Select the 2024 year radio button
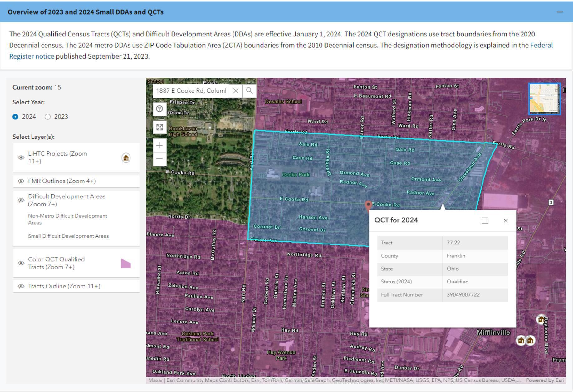Screen dimensions: 573x392 click(15, 117)
